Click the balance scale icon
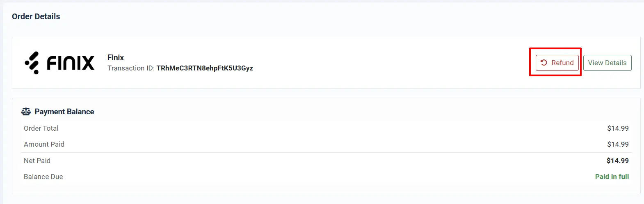The image size is (644, 204). pyautogui.click(x=26, y=111)
